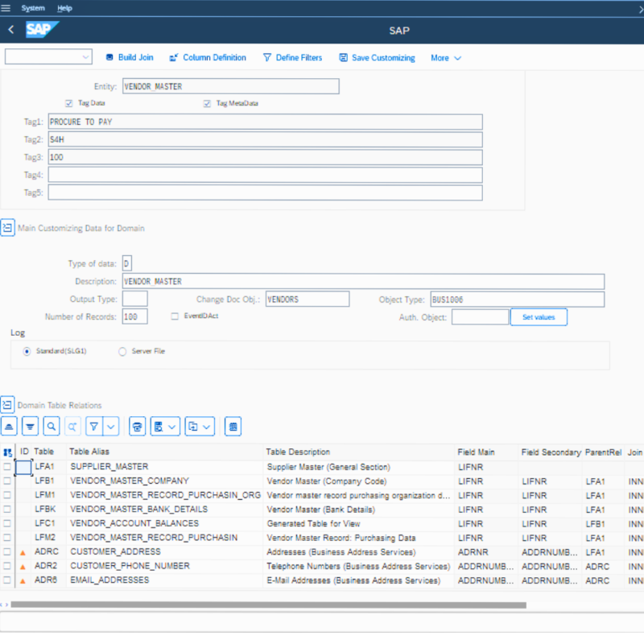Expand the filter options dropdown arrow
The image size is (644, 644).
click(111, 426)
